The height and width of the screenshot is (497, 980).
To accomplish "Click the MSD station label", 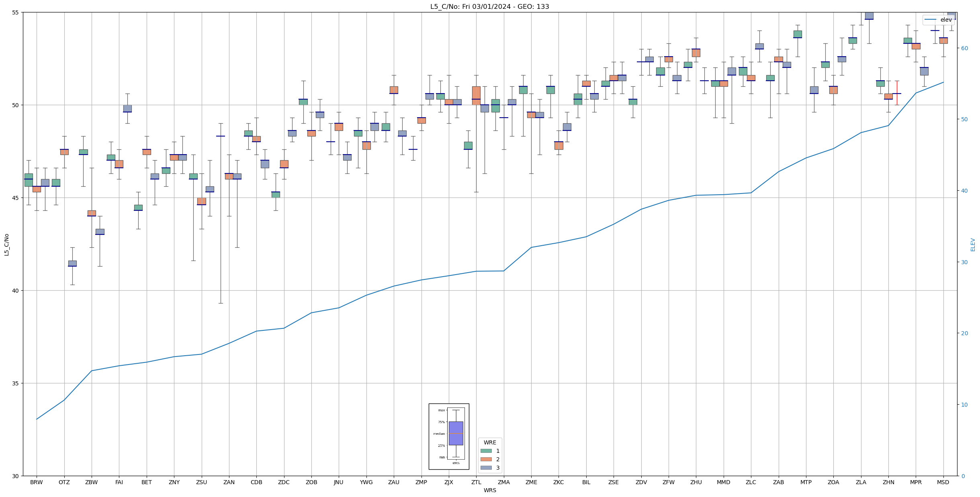I will [x=943, y=482].
